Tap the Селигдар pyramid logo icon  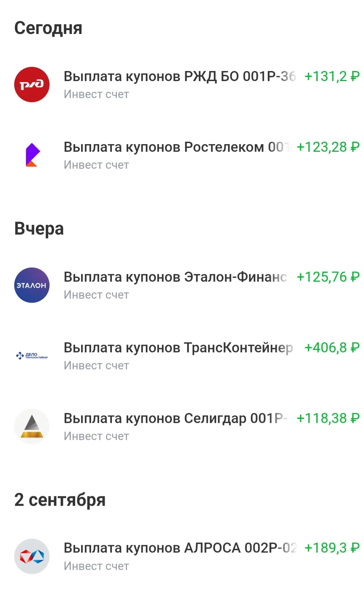coord(32,426)
